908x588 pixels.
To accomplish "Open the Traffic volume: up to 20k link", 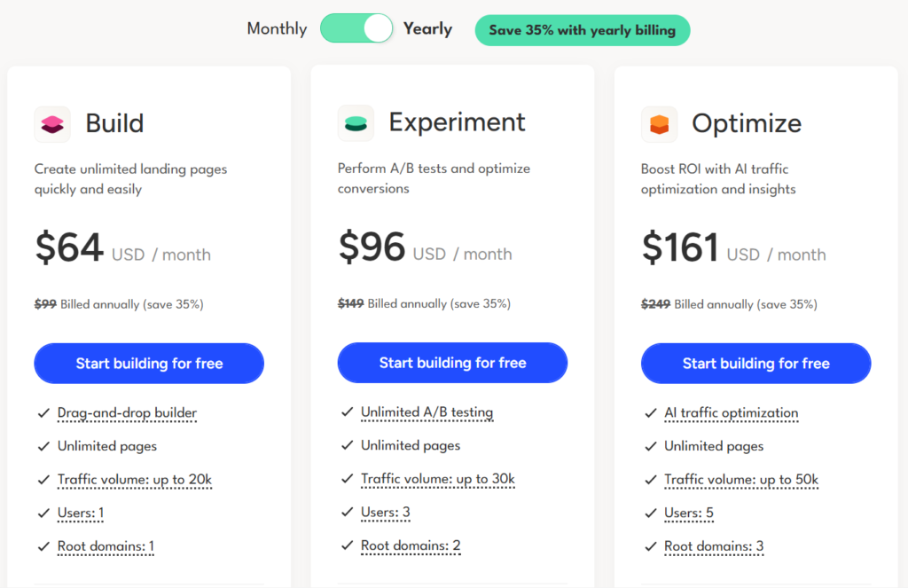I will coord(134,480).
